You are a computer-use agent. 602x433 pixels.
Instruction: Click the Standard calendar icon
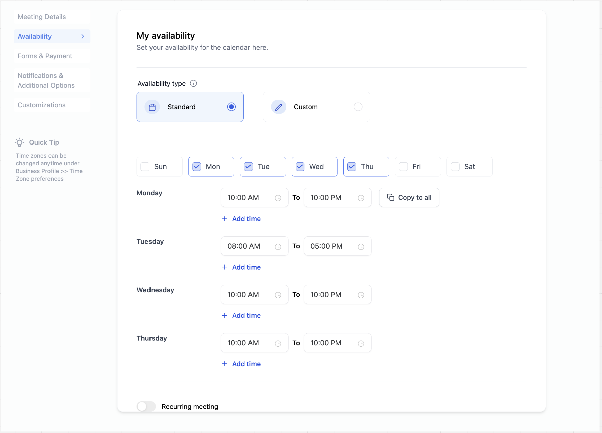(x=152, y=107)
